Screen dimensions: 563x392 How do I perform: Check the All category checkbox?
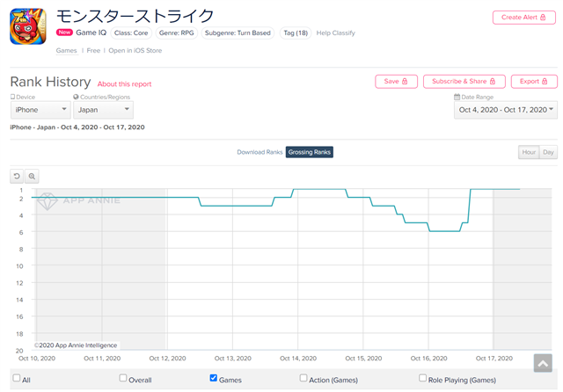coord(17,378)
